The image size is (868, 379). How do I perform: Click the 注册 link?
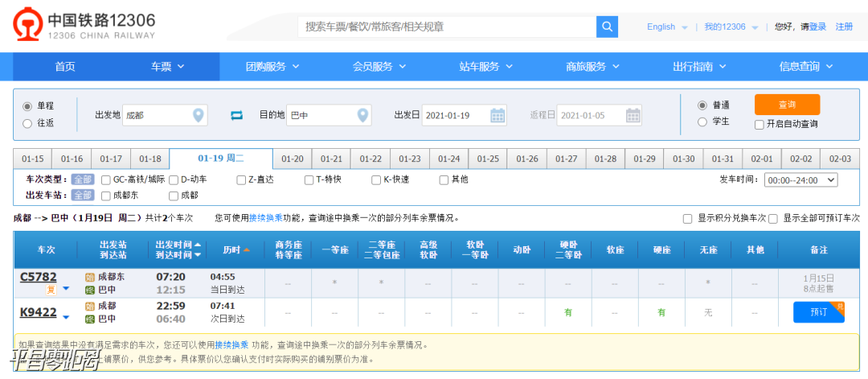(844, 27)
